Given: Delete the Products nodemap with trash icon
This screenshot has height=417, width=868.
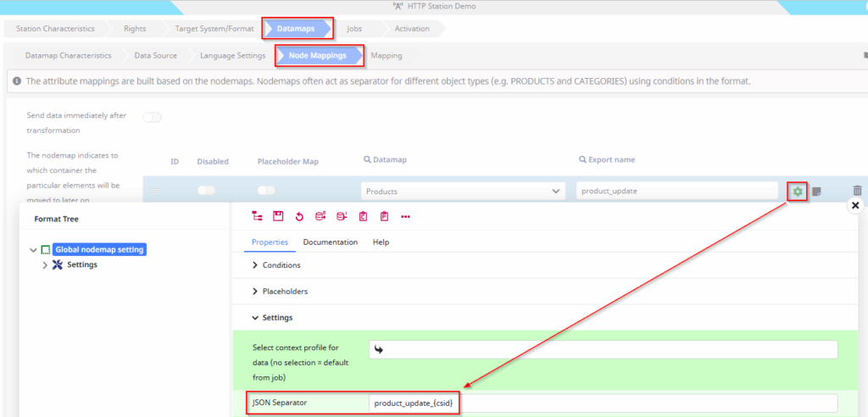Looking at the screenshot, I should (x=858, y=191).
